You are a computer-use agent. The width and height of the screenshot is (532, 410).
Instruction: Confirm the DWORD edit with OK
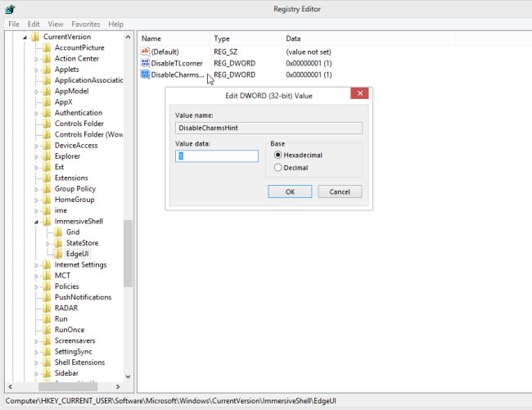[290, 191]
